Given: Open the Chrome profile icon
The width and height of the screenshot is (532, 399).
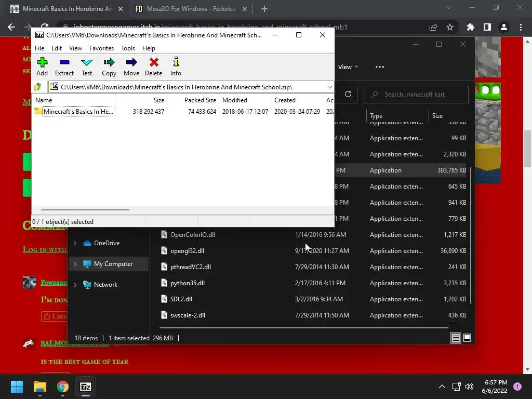Looking at the screenshot, I should (504, 27).
